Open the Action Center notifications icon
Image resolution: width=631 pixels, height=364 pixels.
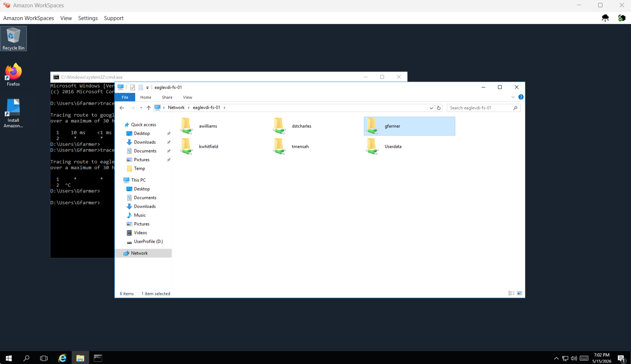[621, 359]
